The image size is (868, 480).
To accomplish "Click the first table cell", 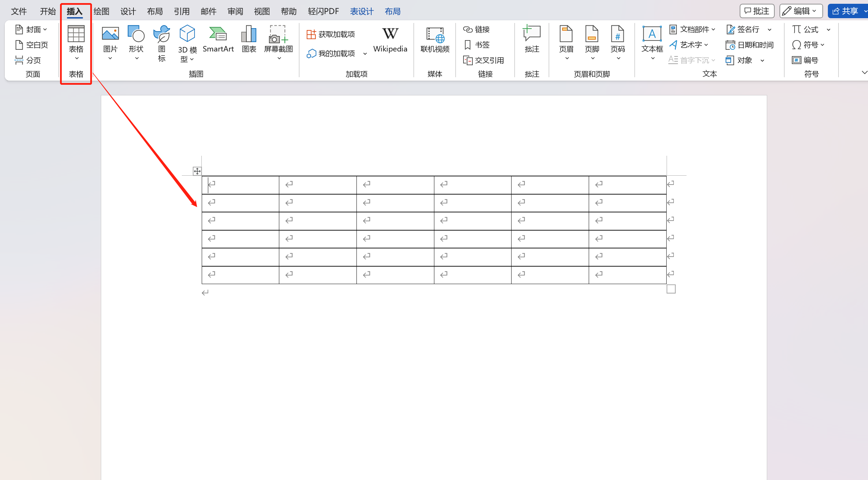I will pos(241,185).
